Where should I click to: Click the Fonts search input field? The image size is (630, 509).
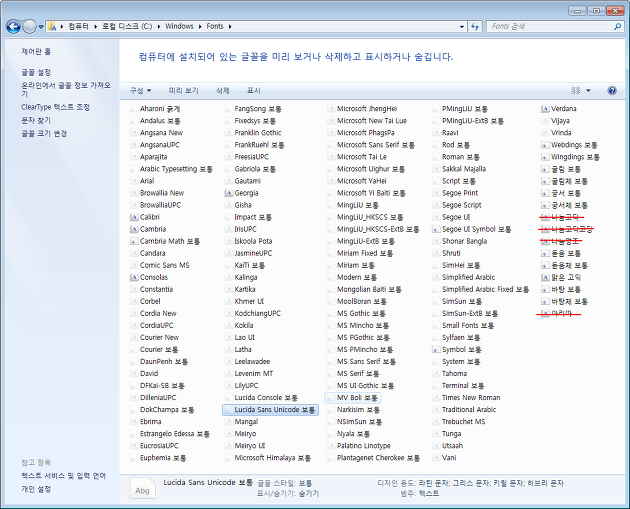[x=549, y=27]
